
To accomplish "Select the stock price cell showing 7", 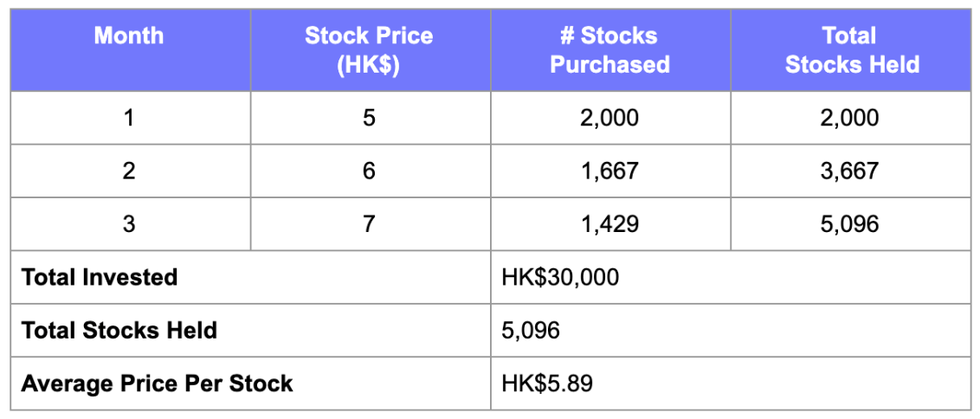I will point(370,224).
